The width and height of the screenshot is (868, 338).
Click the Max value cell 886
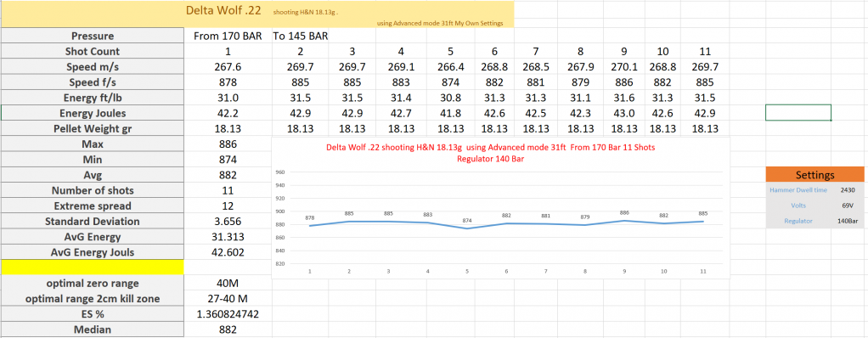(x=228, y=144)
